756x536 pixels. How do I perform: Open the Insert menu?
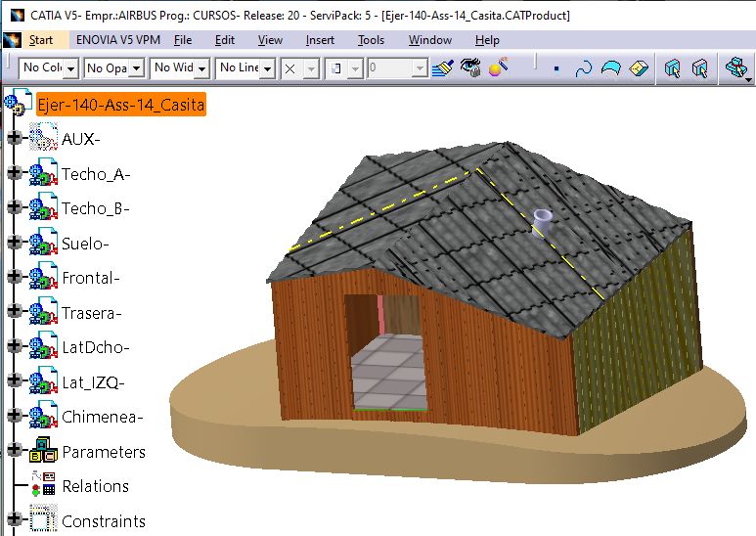[x=319, y=40]
